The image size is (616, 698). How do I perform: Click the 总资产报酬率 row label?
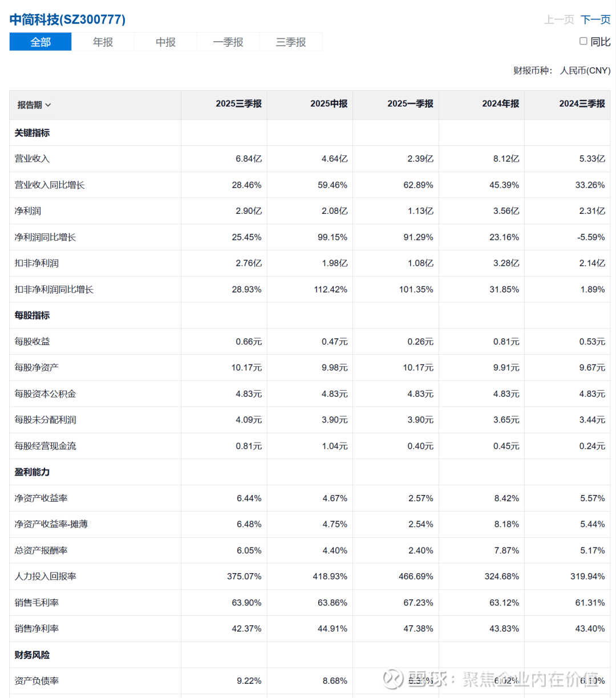(41, 550)
